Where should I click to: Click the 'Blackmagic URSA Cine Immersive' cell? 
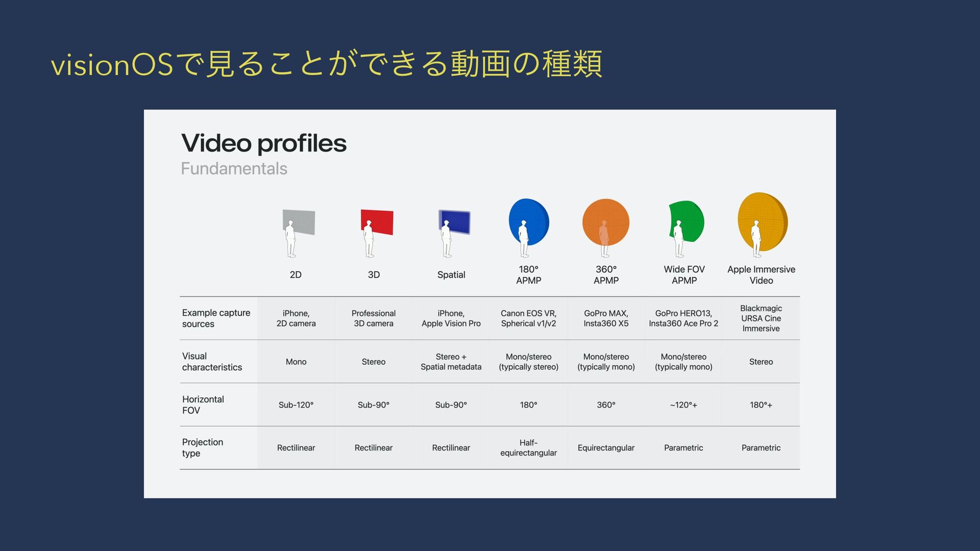click(x=761, y=318)
